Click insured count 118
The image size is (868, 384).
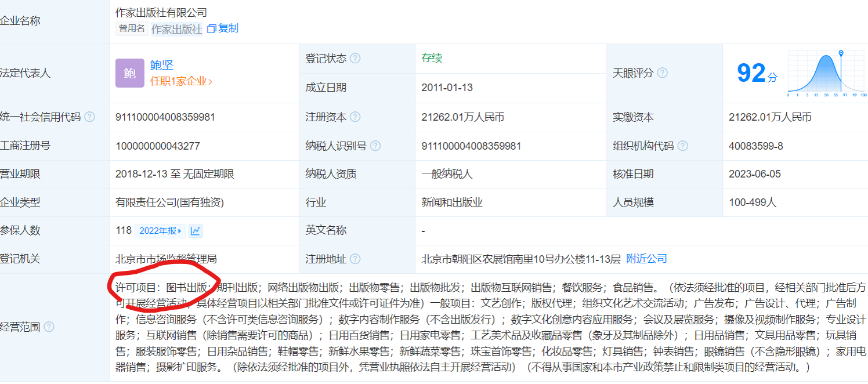click(x=124, y=230)
